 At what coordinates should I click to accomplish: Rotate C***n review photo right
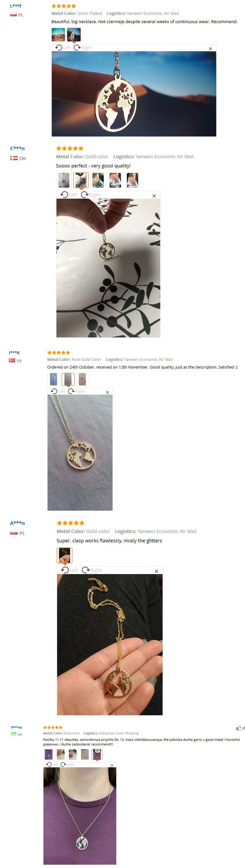[91, 194]
